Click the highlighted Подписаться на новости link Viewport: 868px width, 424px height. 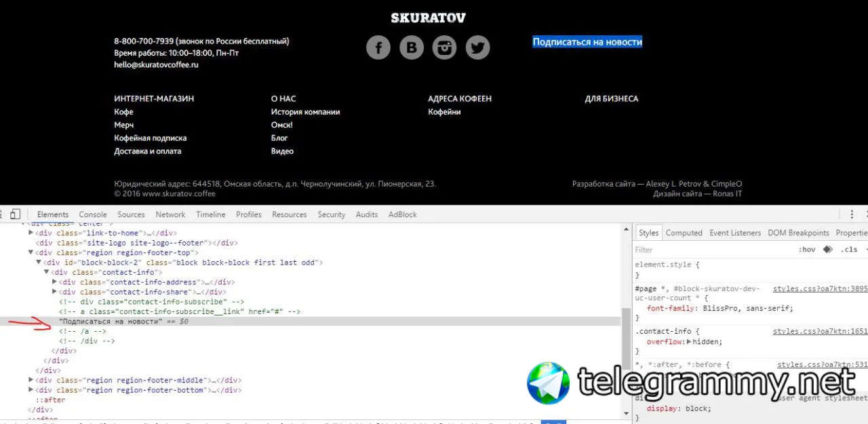pos(587,42)
